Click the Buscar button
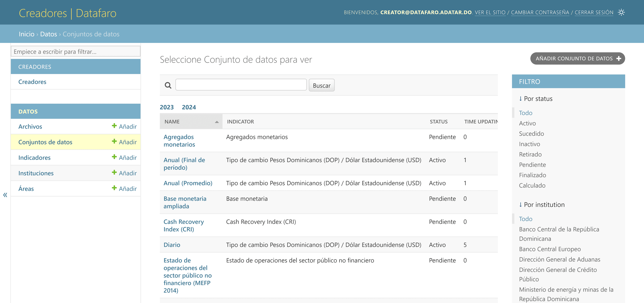Viewport: 644px width, 303px height. click(321, 85)
